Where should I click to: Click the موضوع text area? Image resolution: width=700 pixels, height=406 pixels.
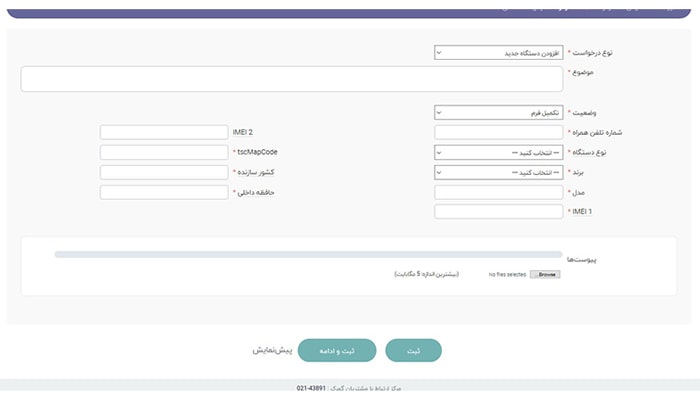click(x=292, y=79)
